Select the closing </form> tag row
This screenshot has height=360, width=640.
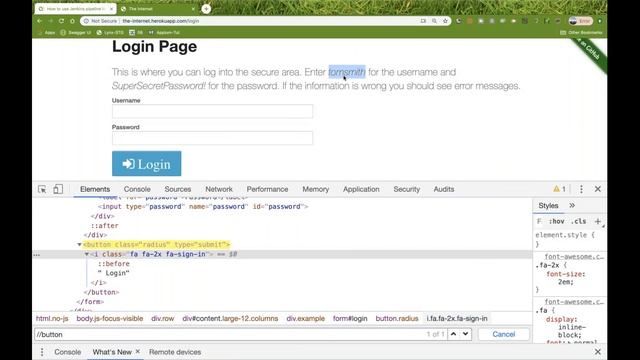[x=90, y=302]
